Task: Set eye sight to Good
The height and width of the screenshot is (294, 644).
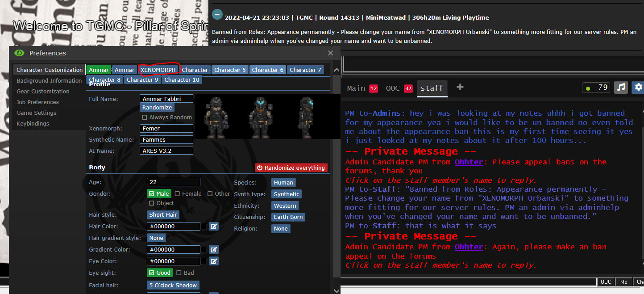Action: click(160, 273)
